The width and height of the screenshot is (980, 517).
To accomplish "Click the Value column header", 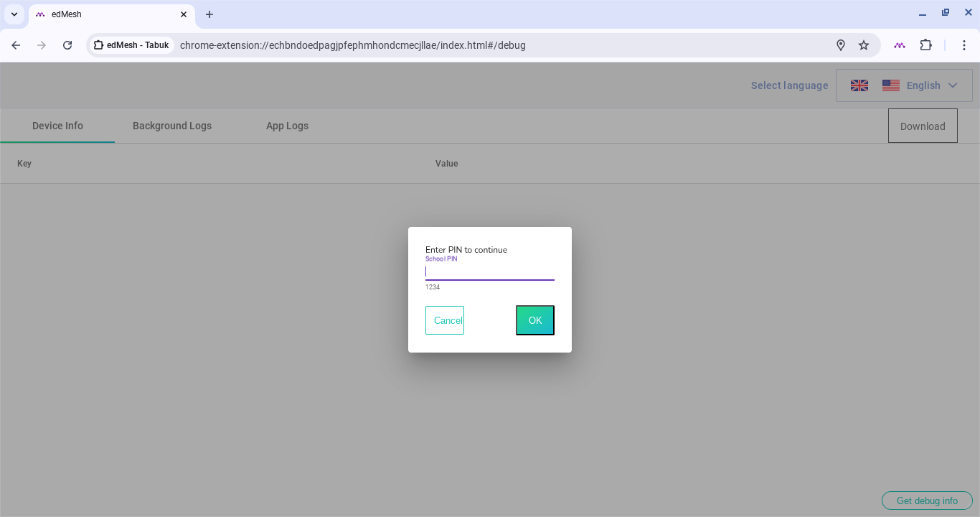I will [446, 164].
